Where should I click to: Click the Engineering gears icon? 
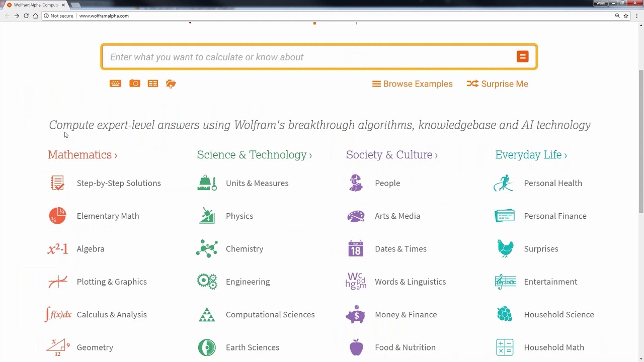[x=207, y=282]
